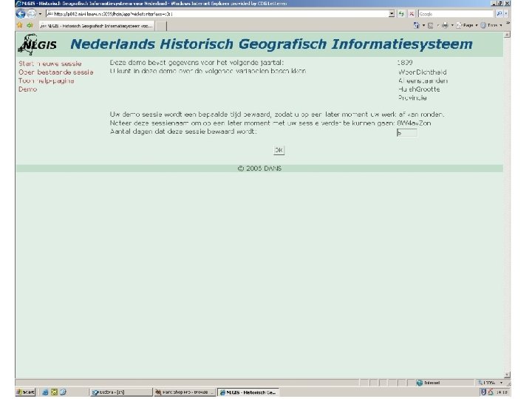Click the OK button
Screen dimensions: 532x399
click(x=279, y=150)
